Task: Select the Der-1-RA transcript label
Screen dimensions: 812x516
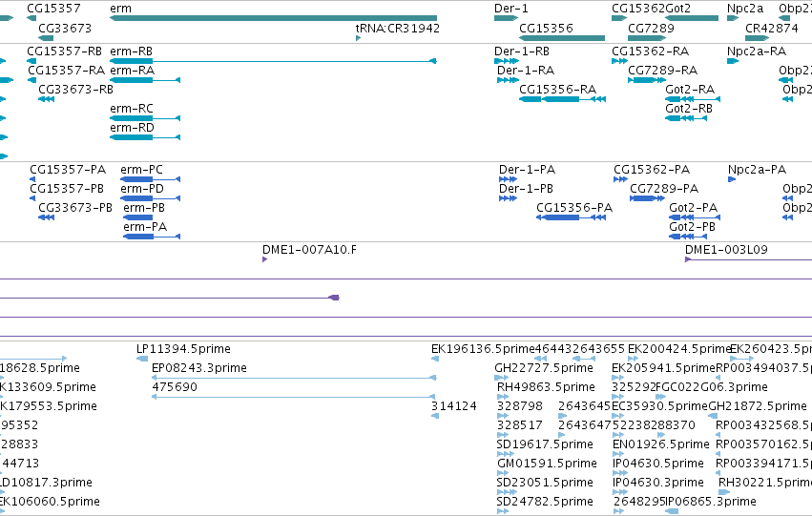Action: (526, 70)
